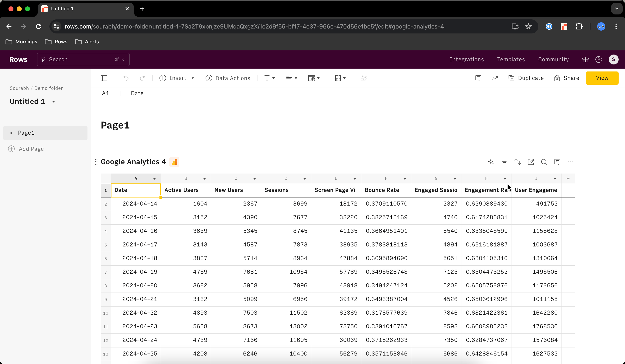Open column B dropdown arrow
The image size is (625, 364).
coord(204,178)
